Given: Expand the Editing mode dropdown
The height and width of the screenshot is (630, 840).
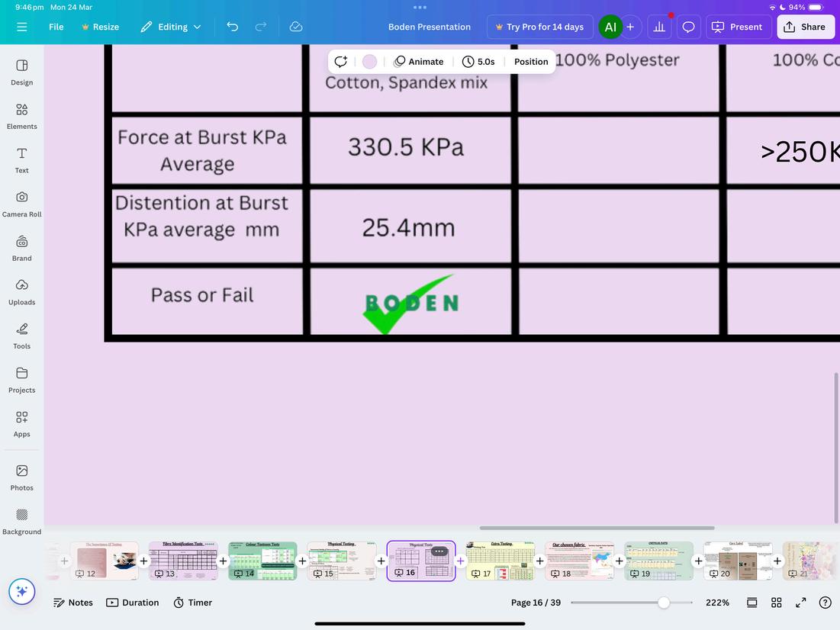Looking at the screenshot, I should 171,27.
